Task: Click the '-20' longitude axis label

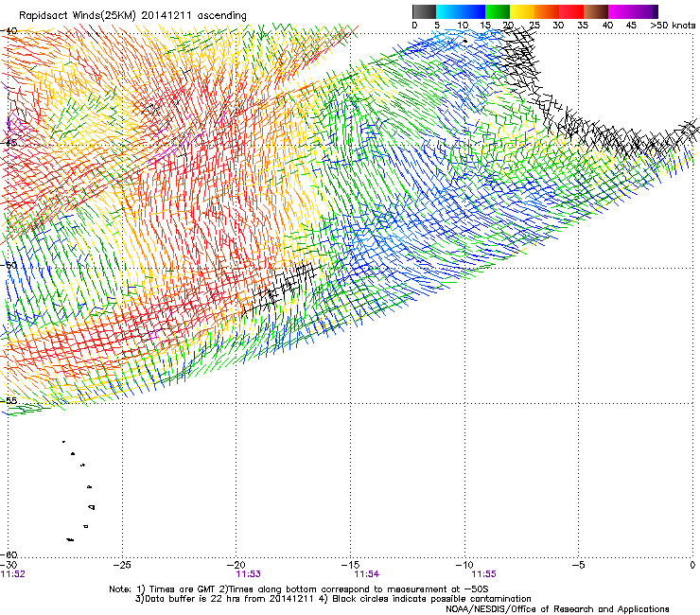Action: coord(236,565)
